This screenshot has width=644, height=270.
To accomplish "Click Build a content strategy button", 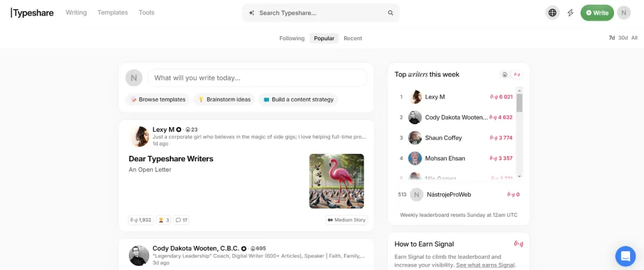I will coord(298,99).
